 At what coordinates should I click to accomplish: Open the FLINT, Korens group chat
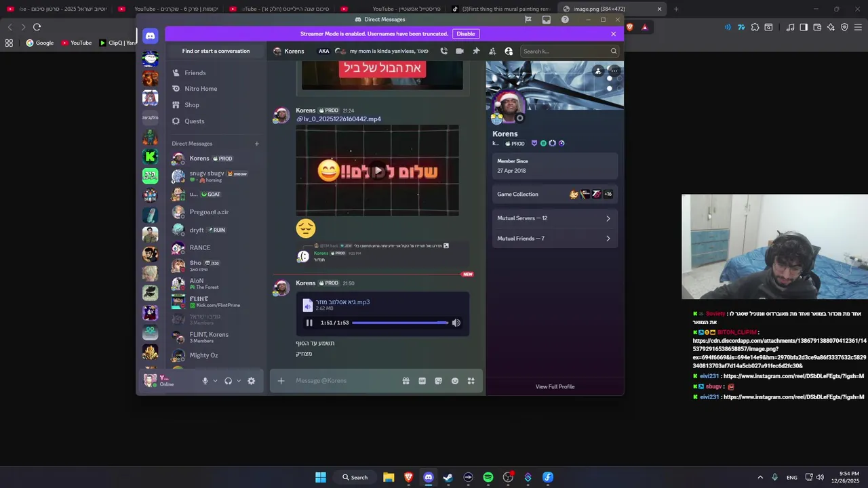point(216,337)
